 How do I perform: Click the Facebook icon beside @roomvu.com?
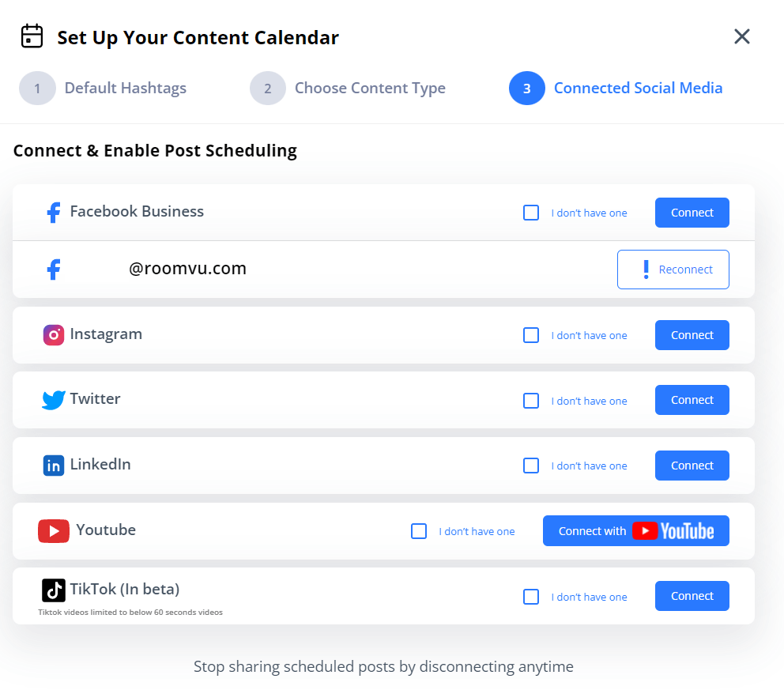[54, 270]
